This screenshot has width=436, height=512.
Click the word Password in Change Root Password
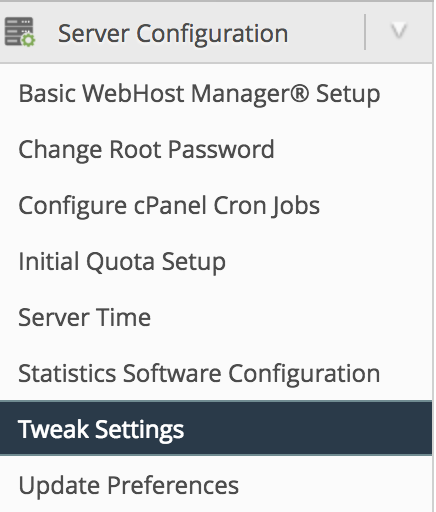click(x=221, y=149)
